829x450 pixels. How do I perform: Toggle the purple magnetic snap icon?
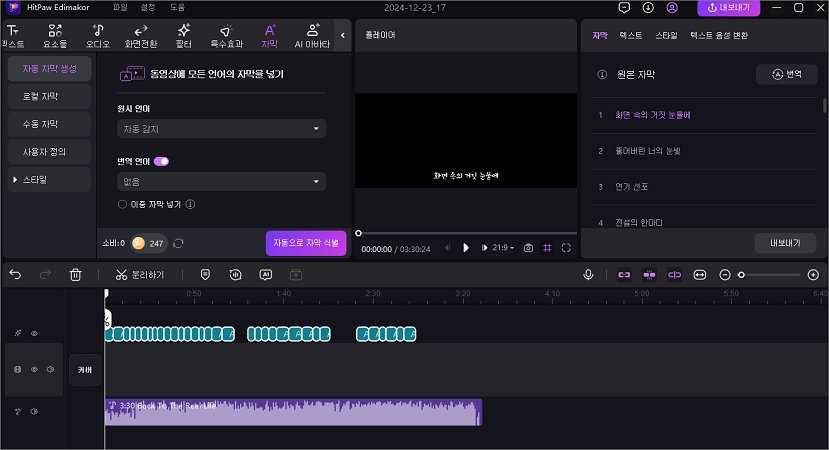point(649,274)
